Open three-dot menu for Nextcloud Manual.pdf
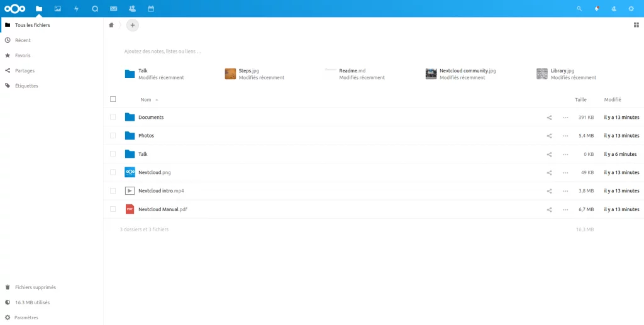Screen dimensions: 644x325 (565, 210)
